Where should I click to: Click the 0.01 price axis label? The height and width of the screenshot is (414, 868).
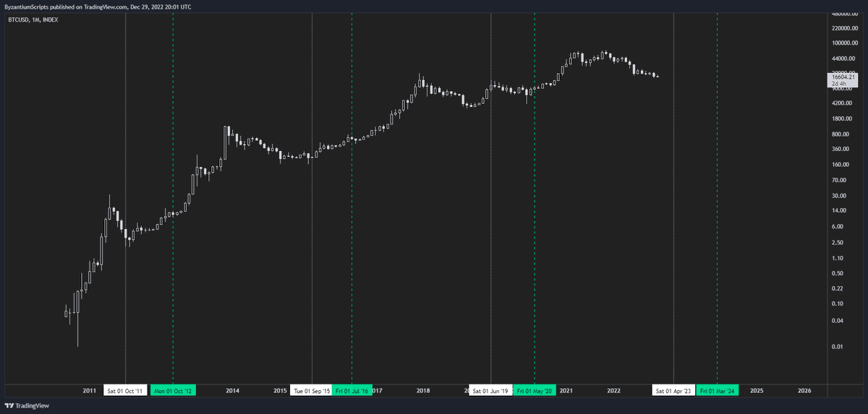coord(838,347)
